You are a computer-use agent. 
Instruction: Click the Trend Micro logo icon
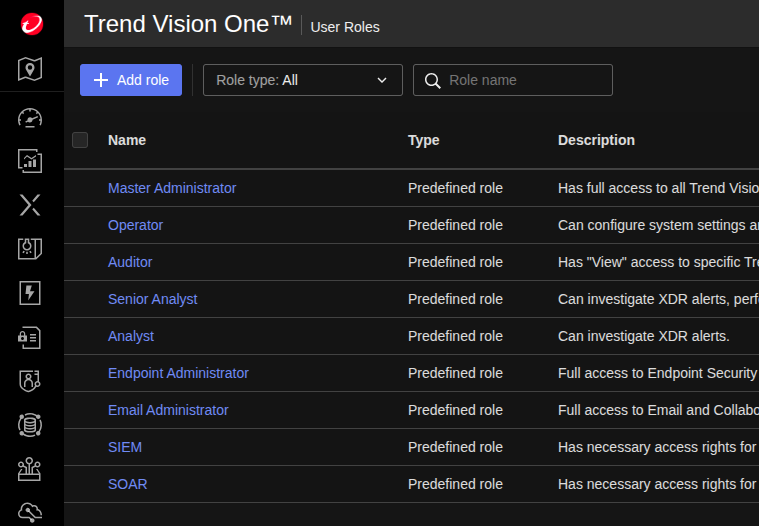click(30, 25)
